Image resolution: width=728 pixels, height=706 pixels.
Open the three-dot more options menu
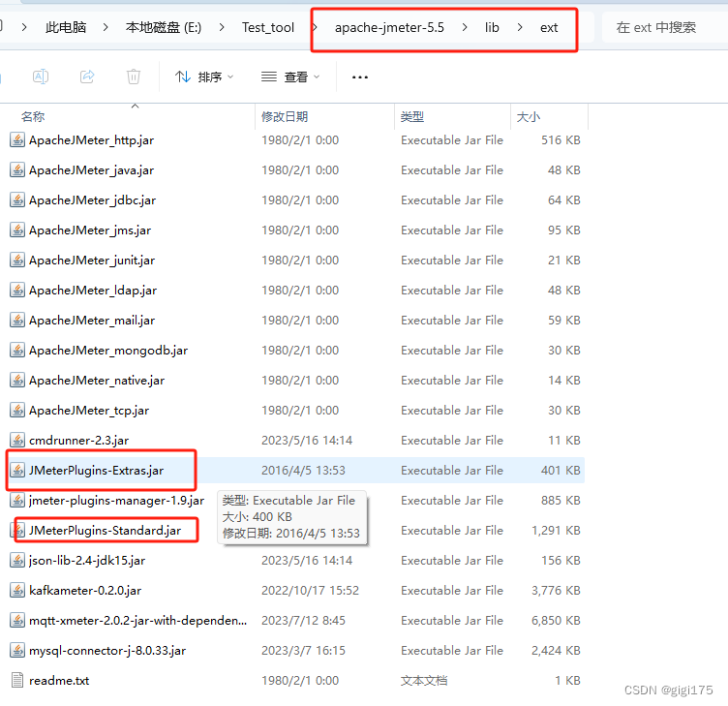360,77
